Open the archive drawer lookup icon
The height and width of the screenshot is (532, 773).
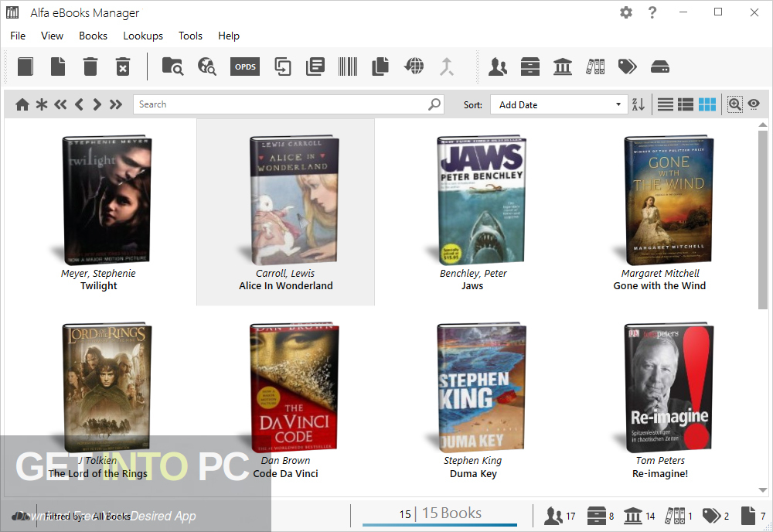tap(530, 66)
